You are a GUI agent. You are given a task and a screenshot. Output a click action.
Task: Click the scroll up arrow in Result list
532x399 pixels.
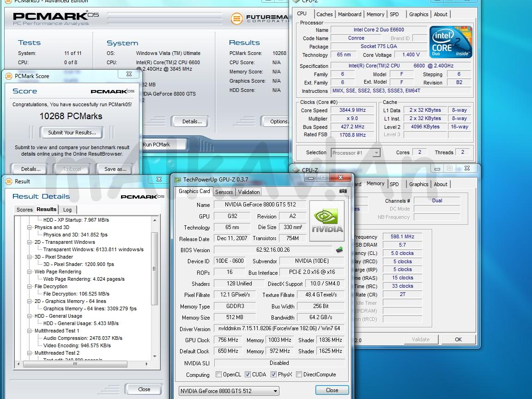155,220
